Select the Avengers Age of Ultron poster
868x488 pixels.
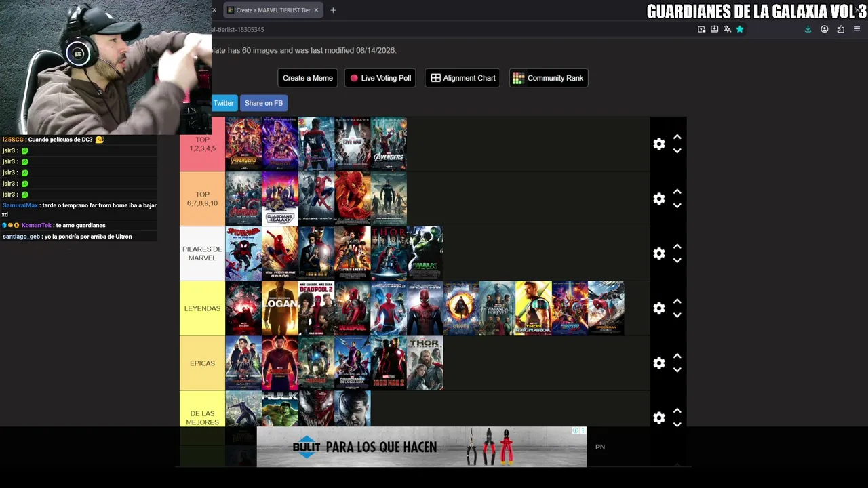pos(243,199)
